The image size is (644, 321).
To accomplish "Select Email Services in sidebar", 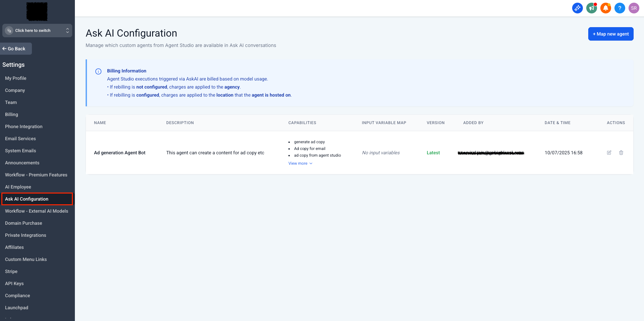I will (20, 139).
